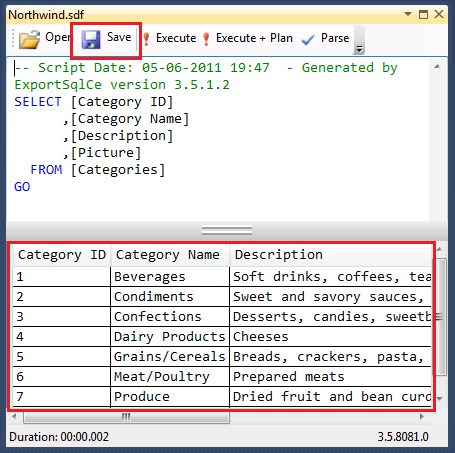
Task: Click the Category ID column header
Action: 62,255
